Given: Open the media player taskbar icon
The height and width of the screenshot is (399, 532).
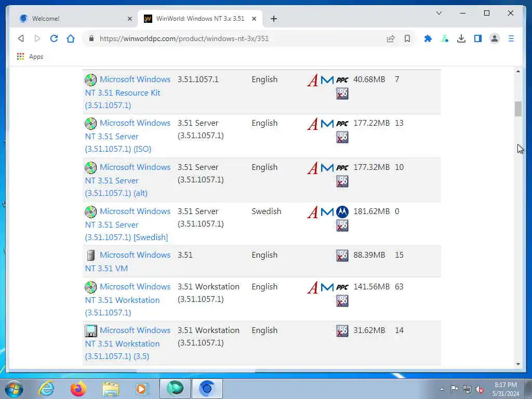Looking at the screenshot, I should coord(142,389).
